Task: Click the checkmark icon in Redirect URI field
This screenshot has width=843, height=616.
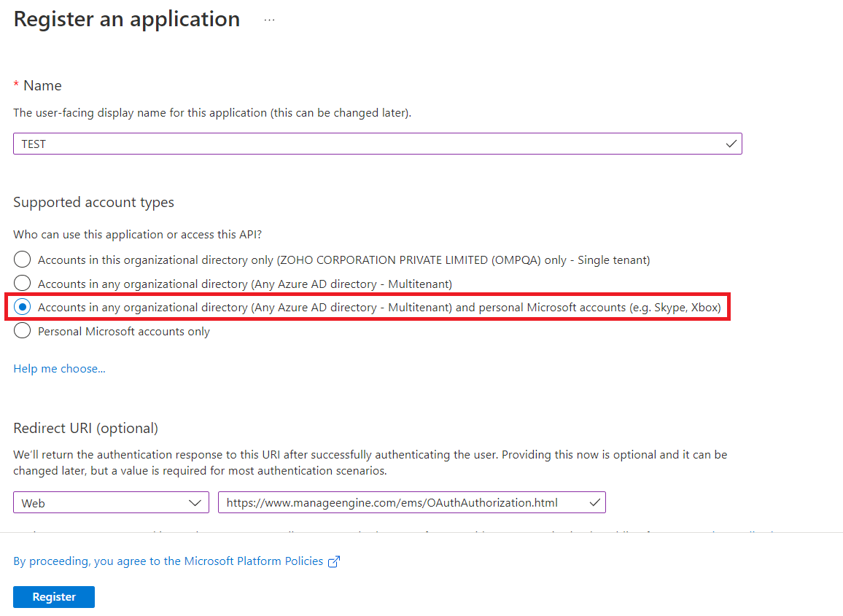Action: pos(594,502)
